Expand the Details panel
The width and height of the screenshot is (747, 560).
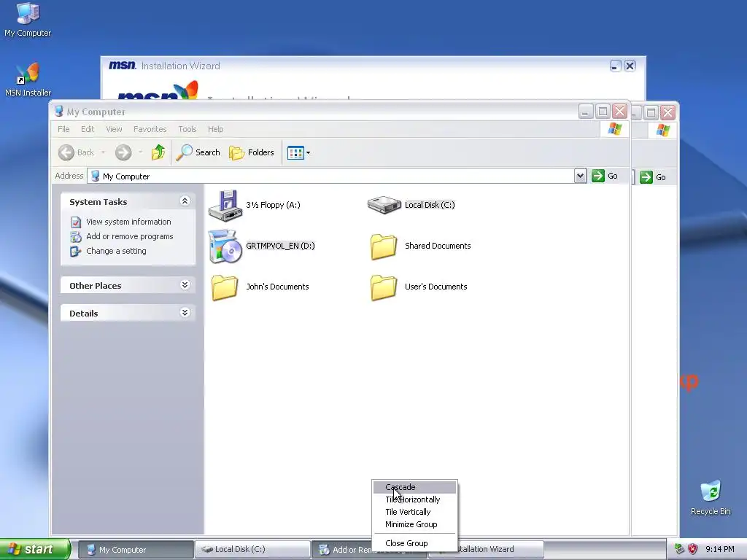pyautogui.click(x=185, y=312)
